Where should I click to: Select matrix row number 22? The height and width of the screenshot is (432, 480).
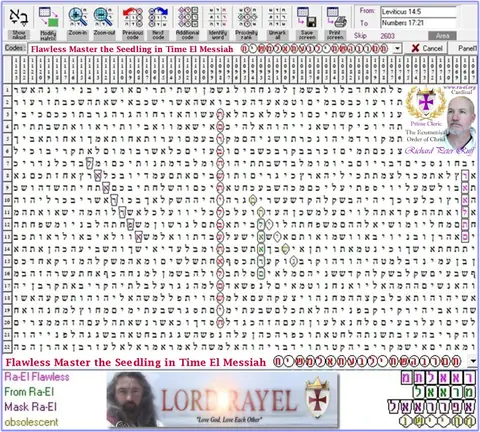7,347
